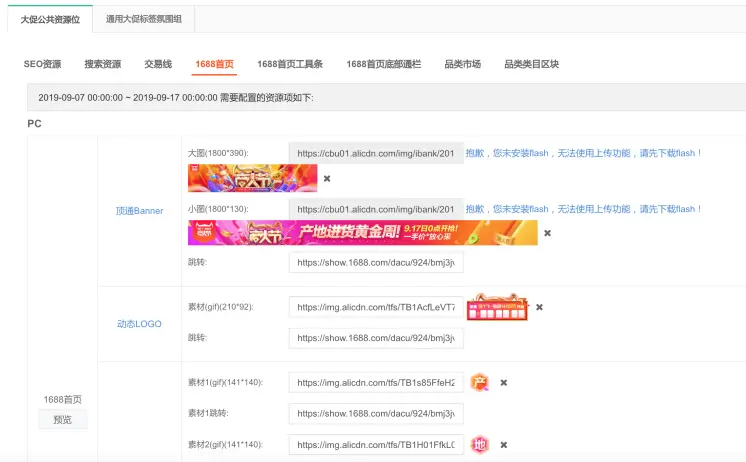Open the 动态LOGO link
746x462 pixels.
[x=139, y=324]
